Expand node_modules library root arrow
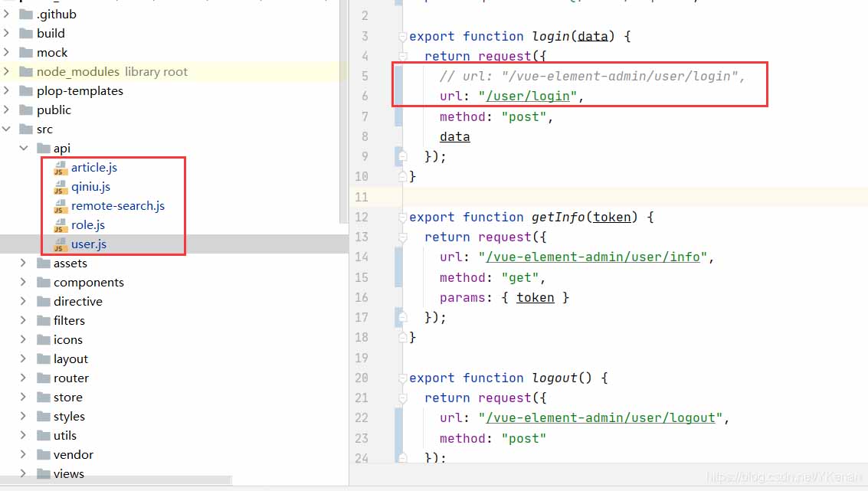Viewport: 868px width, 491px height. pyautogui.click(x=6, y=71)
